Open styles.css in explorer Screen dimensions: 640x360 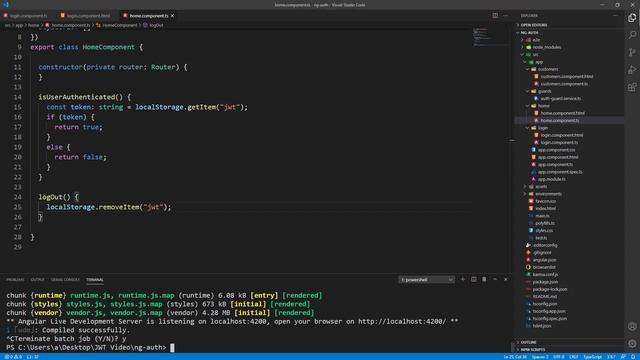point(544,231)
